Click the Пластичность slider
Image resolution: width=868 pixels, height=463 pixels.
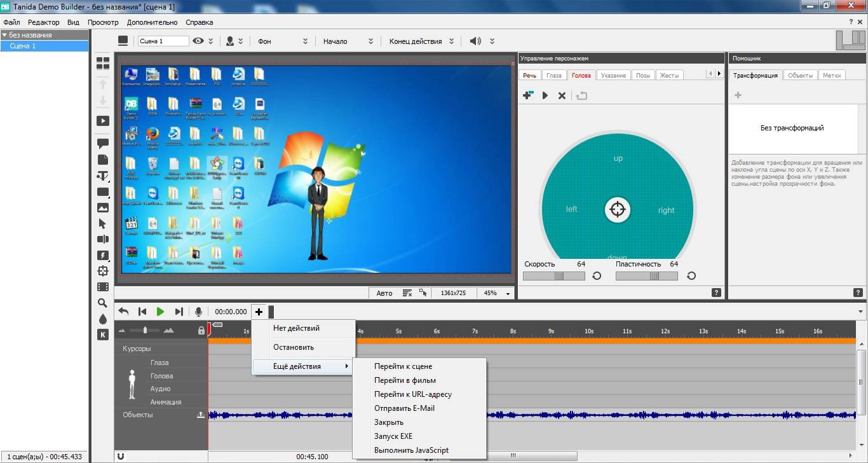click(647, 276)
